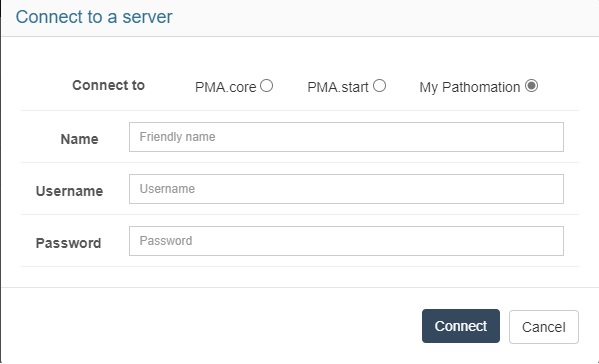
Task: Focus the Username text box
Action: coord(346,189)
